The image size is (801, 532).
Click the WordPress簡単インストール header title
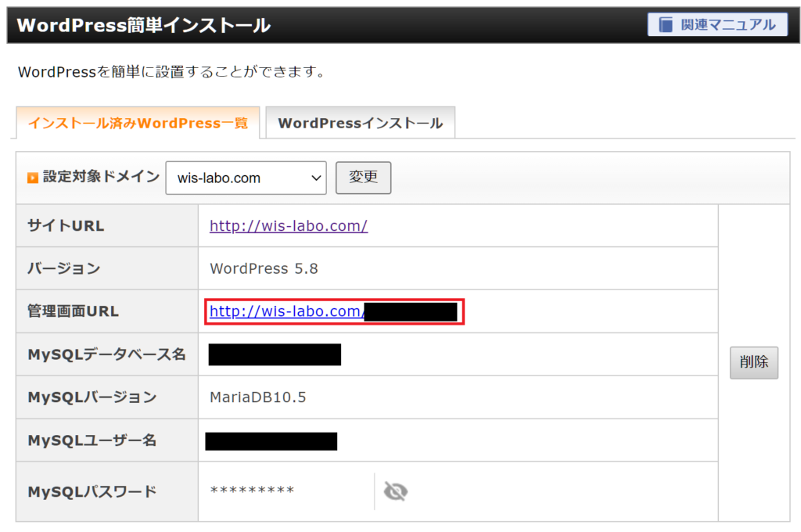point(144,25)
